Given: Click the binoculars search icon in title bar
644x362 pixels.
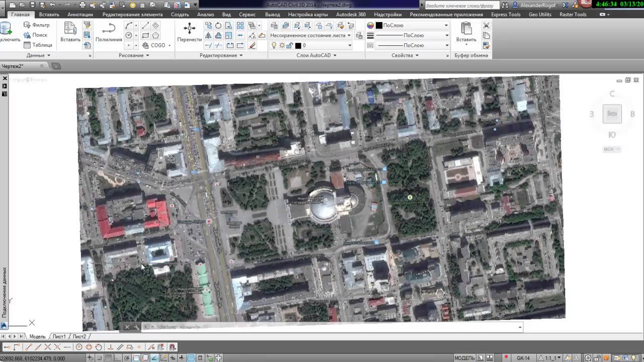Looking at the screenshot, I should click(506, 5).
